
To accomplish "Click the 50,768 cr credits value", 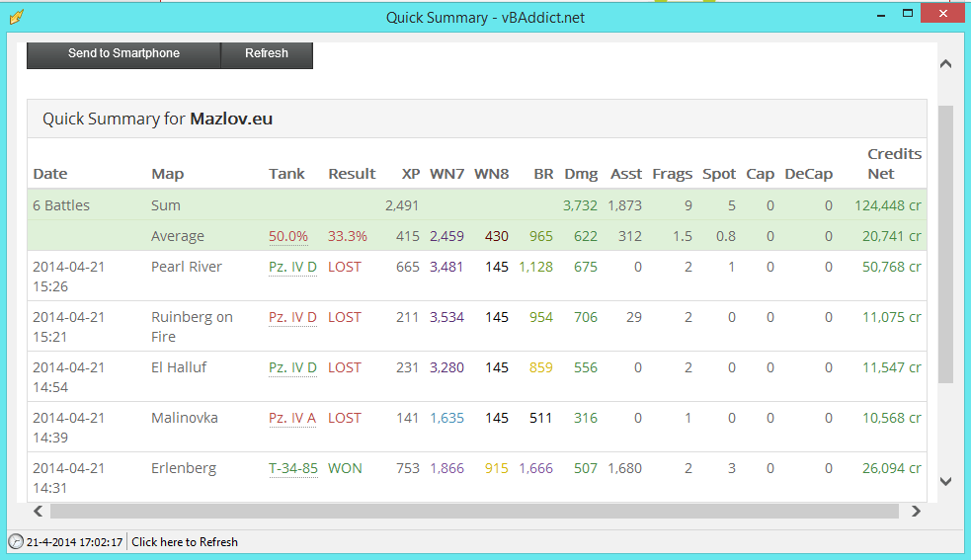I will tap(892, 267).
